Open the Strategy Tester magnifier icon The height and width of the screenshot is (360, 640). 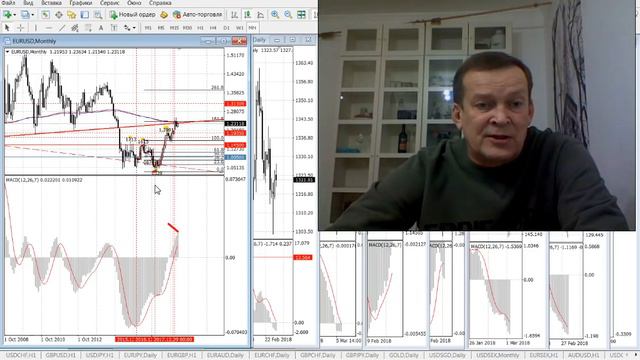(x=98, y=15)
